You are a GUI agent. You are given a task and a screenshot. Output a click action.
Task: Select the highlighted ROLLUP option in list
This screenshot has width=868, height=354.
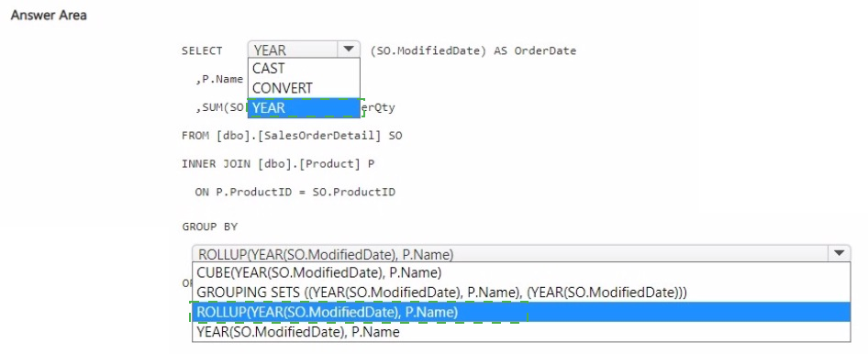[x=521, y=312]
